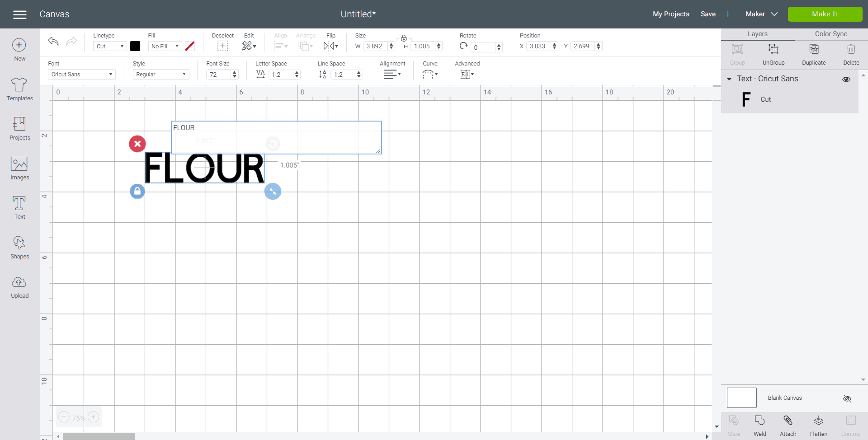Image resolution: width=868 pixels, height=440 pixels.
Task: Click the FLOUR text object on canvas
Action: [204, 168]
